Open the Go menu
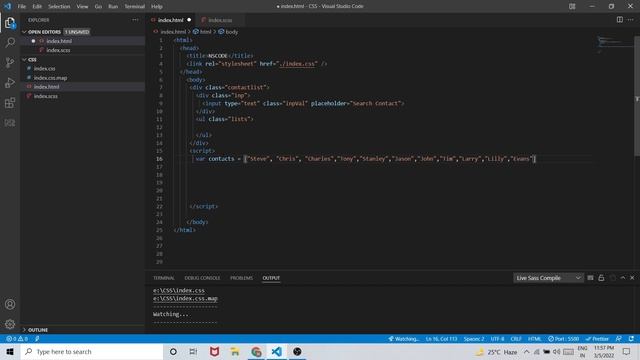Image resolution: width=640 pixels, height=360 pixels. point(98,7)
